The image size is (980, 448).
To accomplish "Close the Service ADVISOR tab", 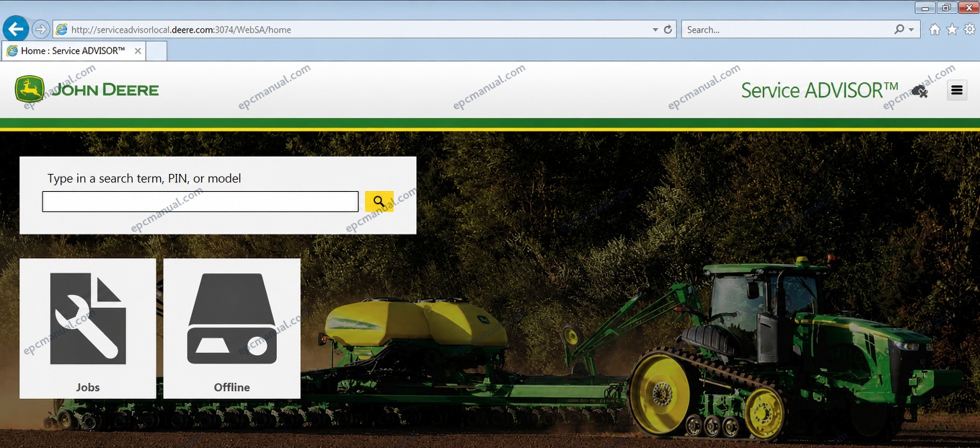I will [x=137, y=50].
